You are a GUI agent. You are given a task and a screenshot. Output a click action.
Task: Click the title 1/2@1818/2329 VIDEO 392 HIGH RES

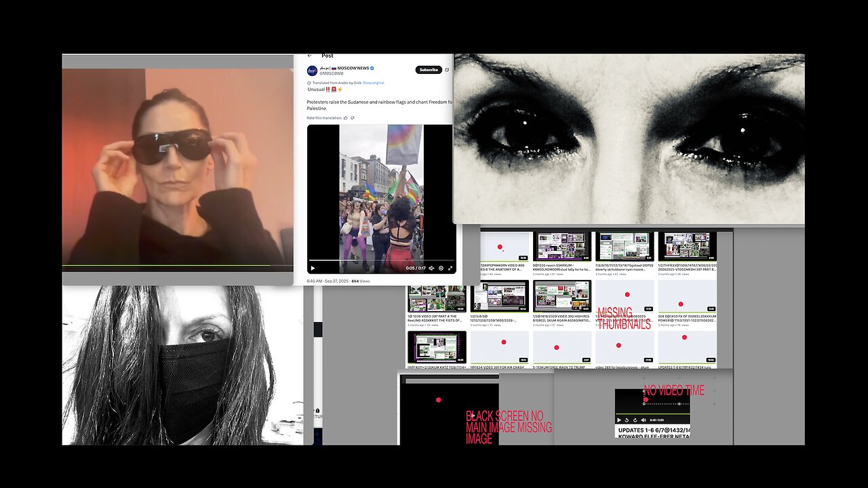[x=561, y=318]
